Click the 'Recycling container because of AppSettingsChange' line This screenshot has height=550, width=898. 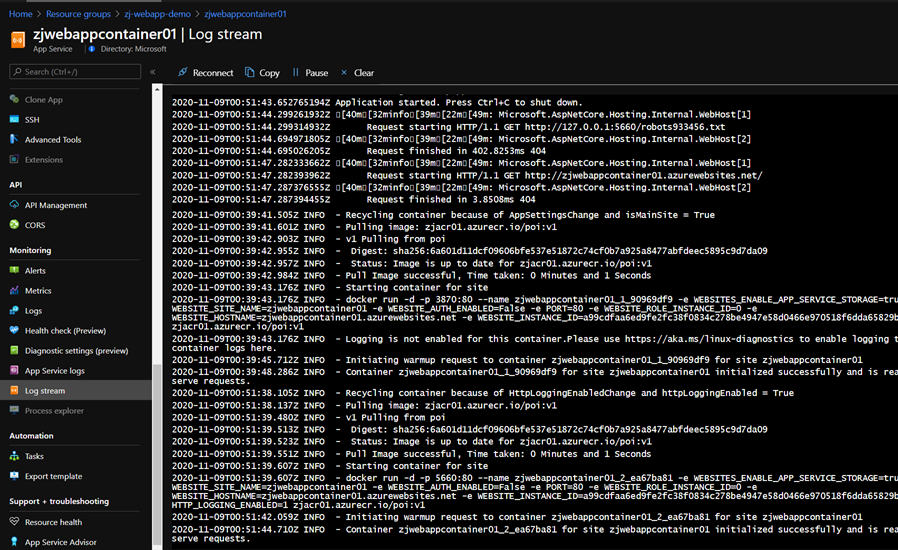(x=443, y=215)
